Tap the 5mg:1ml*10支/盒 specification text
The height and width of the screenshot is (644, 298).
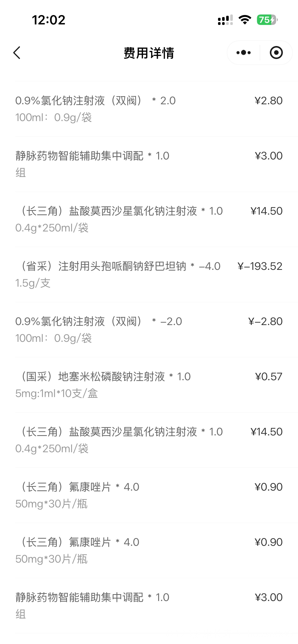click(57, 393)
